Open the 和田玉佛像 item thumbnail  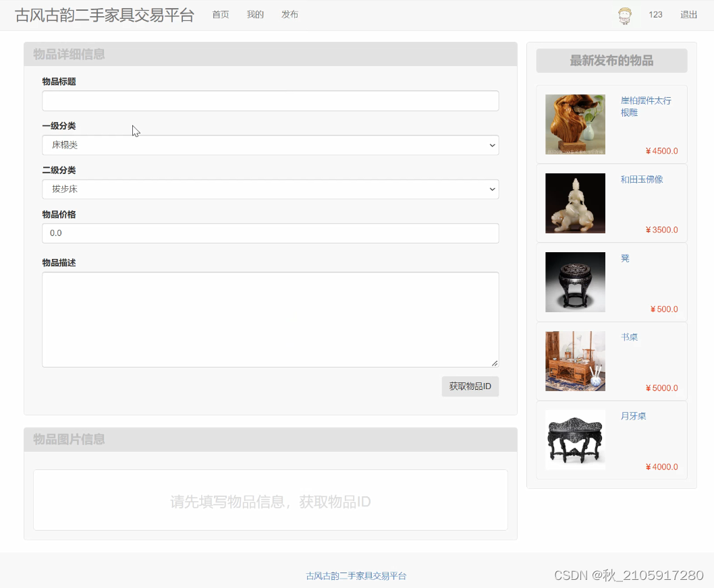point(575,203)
